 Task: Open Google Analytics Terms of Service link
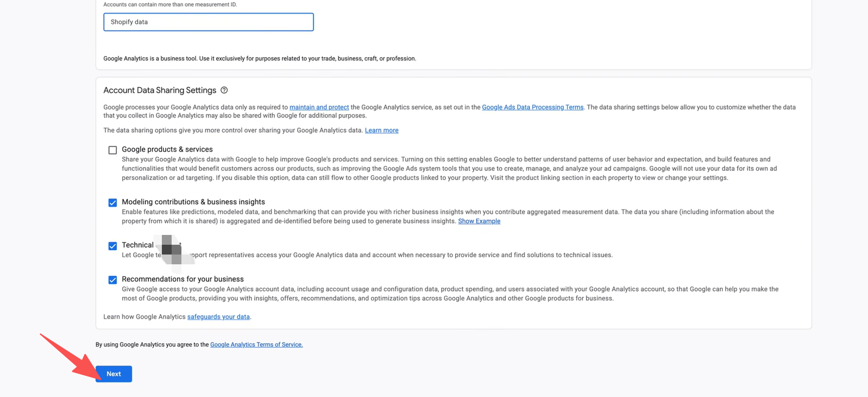click(256, 345)
